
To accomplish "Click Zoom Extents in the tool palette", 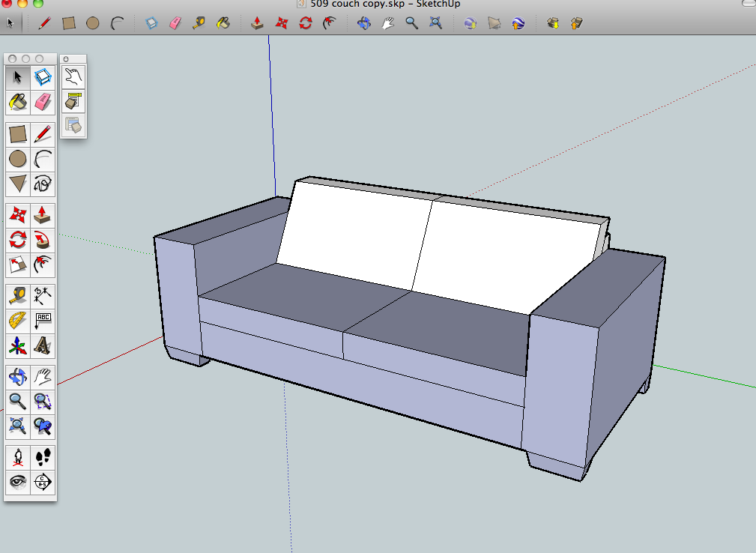I will click(18, 426).
